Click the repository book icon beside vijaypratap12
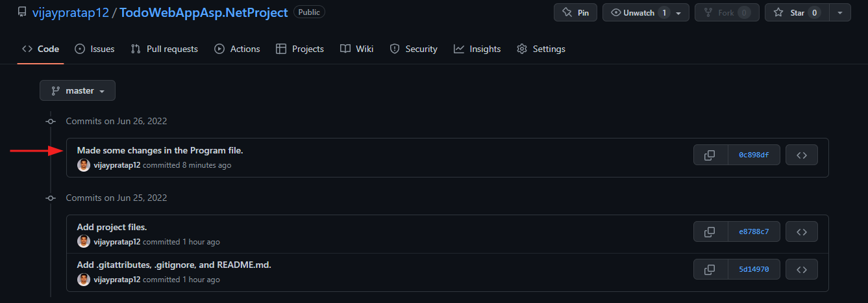Viewport: 868px width, 303px height. coord(22,12)
